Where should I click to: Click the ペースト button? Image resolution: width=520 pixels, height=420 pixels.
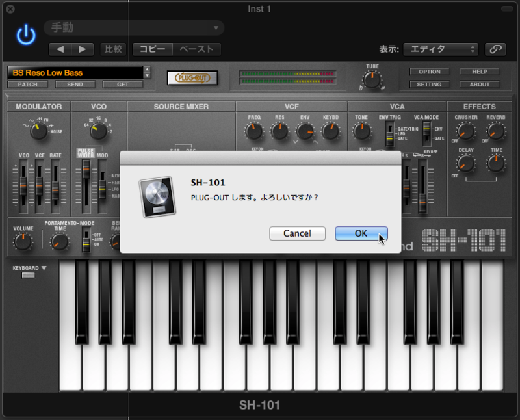click(x=197, y=49)
